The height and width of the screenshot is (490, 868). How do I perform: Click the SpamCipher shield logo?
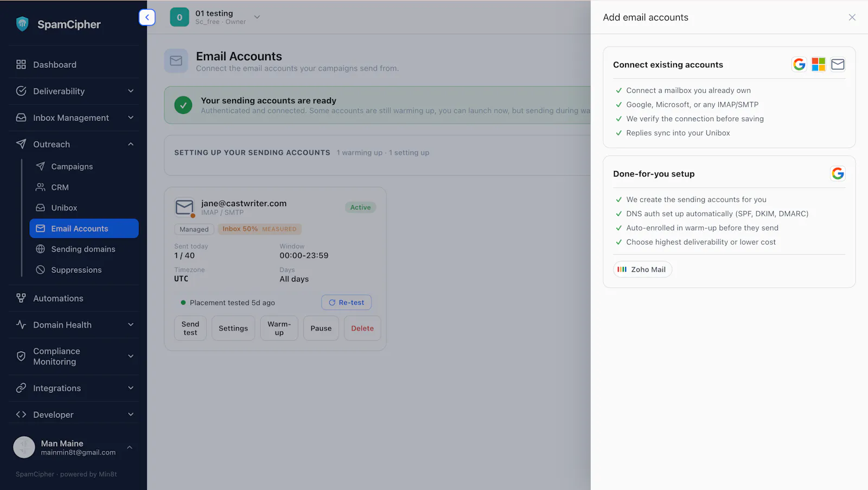tap(22, 24)
